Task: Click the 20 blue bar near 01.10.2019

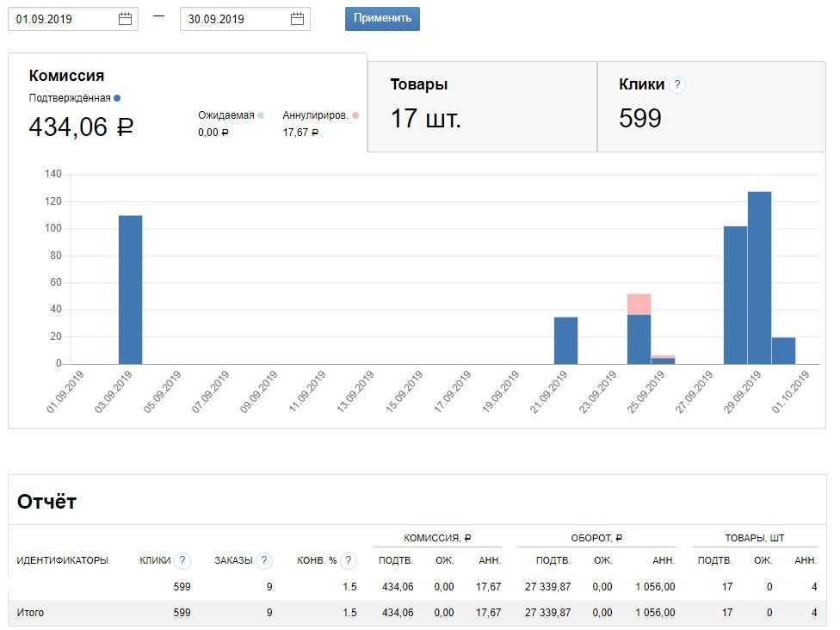Action: [x=783, y=351]
